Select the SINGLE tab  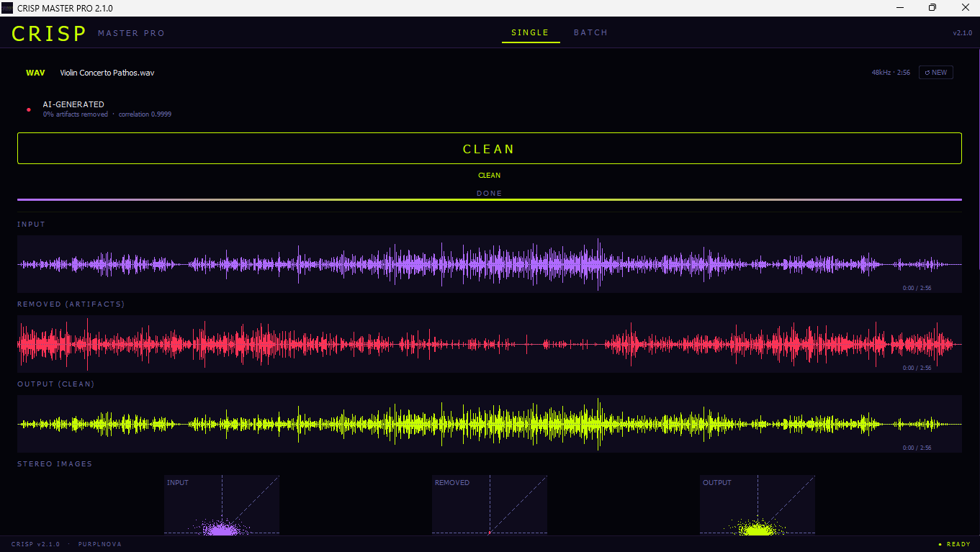click(x=530, y=32)
